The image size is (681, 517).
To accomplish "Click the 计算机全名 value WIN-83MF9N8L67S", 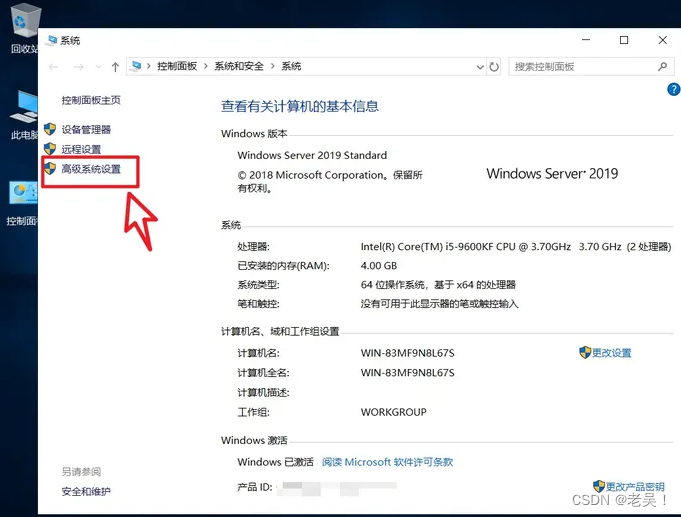I will tap(407, 373).
